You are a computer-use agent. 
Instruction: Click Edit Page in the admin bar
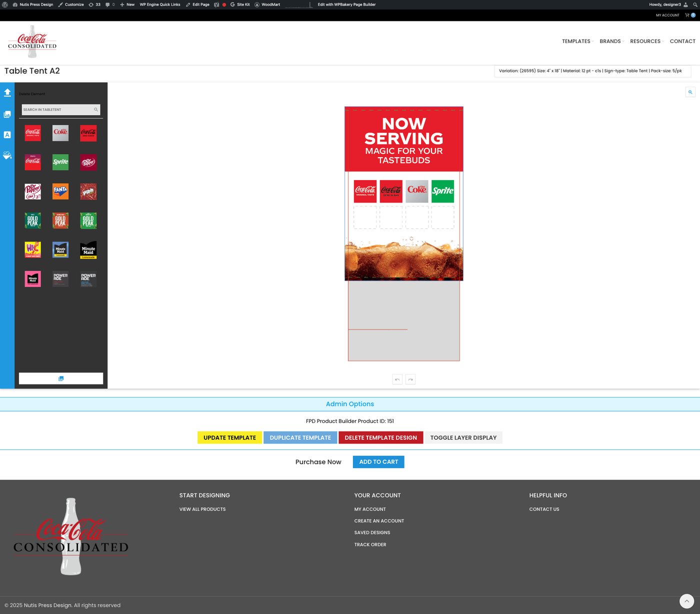197,4
